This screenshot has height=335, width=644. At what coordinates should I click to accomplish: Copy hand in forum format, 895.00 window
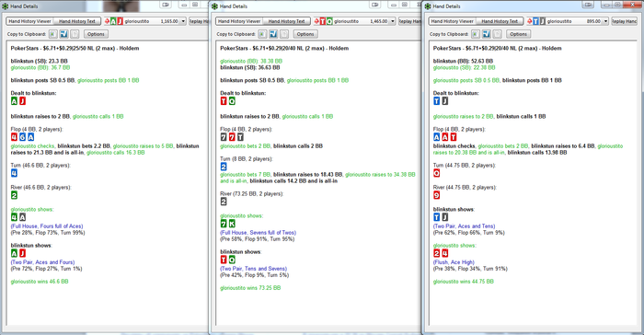click(487, 34)
